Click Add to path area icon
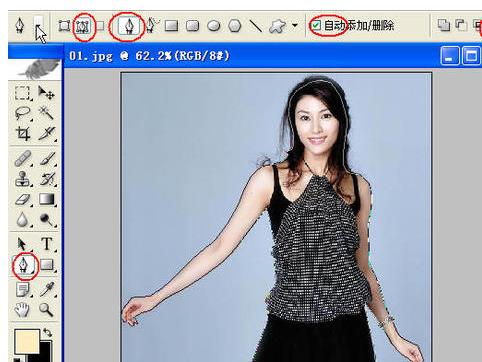Screen dimensions: 482x362 (x=443, y=25)
